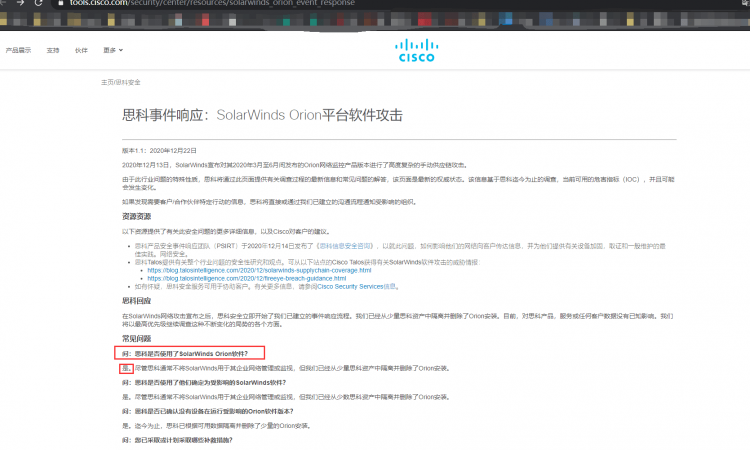Click the browser forward arrow
This screenshot has height=450, width=750.
coord(20,2)
